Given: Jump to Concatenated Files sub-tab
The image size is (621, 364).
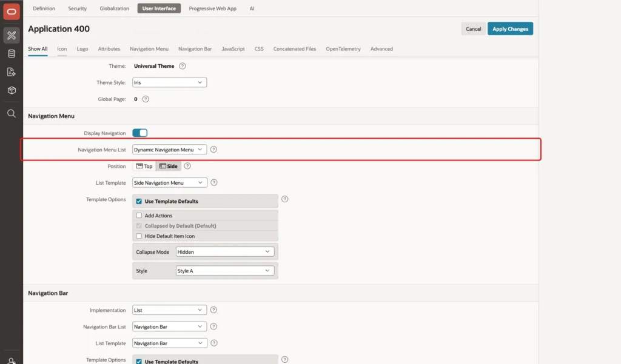Looking at the screenshot, I should 295,49.
